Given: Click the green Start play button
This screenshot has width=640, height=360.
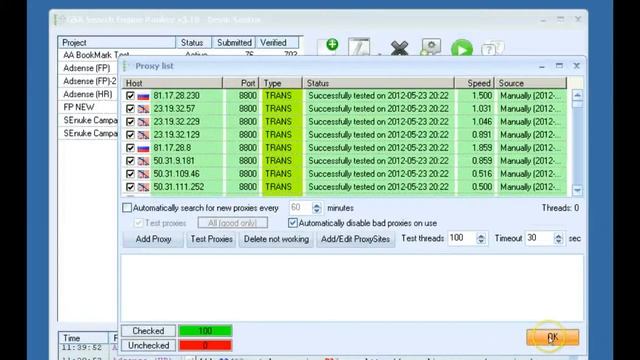Looking at the screenshot, I should (x=462, y=49).
